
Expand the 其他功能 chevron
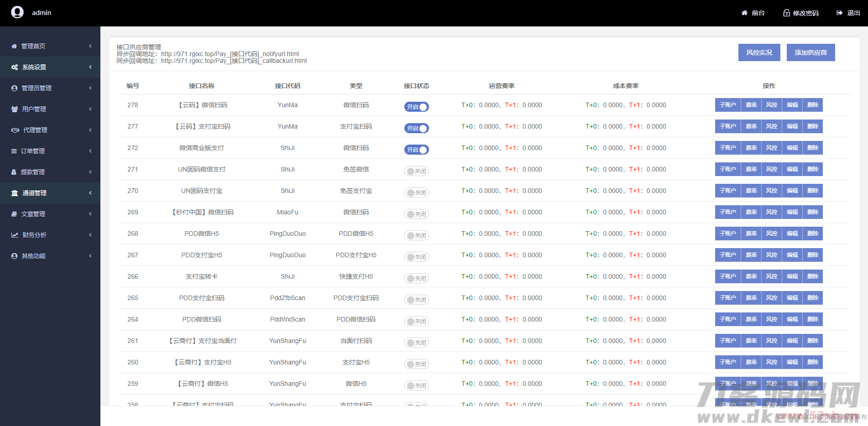coord(90,256)
